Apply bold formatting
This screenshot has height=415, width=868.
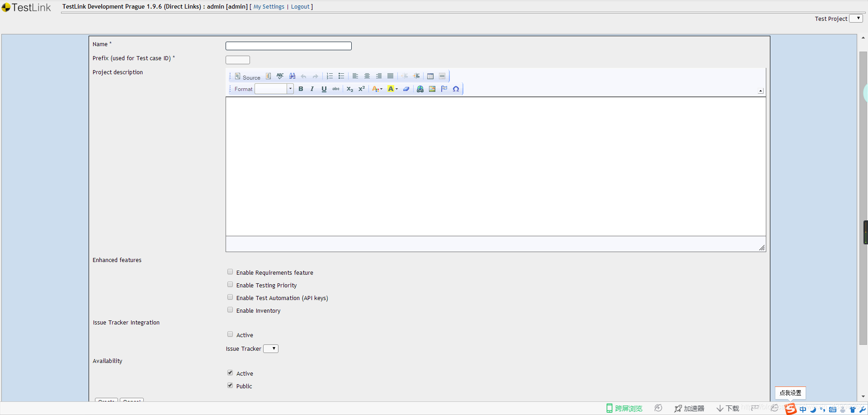(301, 89)
